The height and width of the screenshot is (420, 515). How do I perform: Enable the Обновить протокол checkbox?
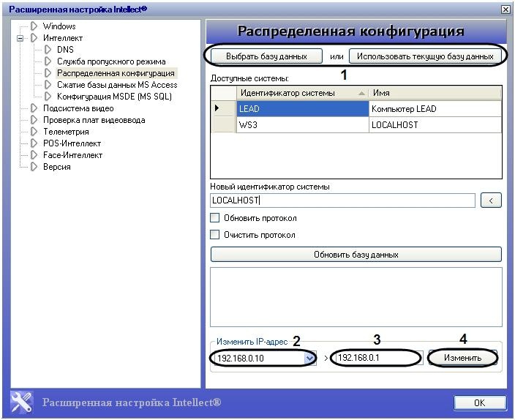click(x=215, y=218)
